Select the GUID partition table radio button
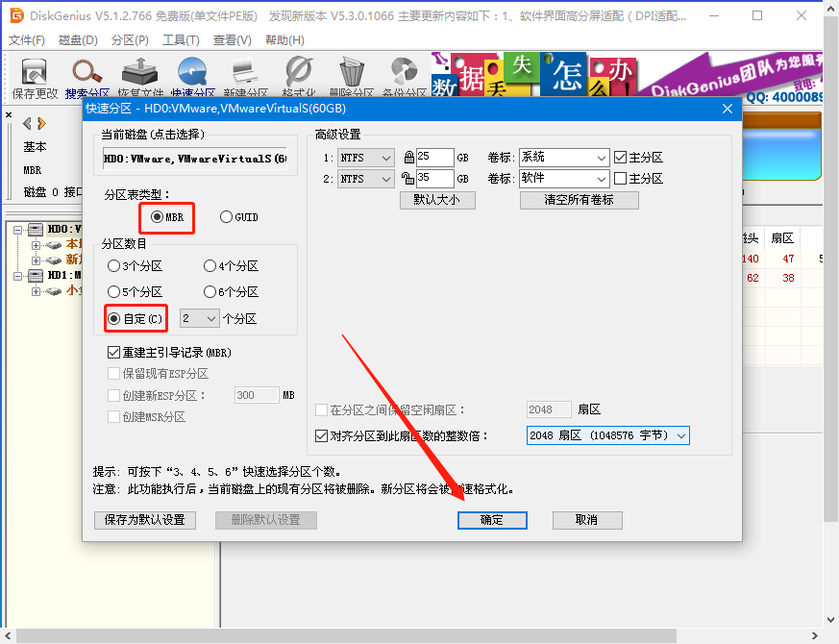 pos(227,217)
